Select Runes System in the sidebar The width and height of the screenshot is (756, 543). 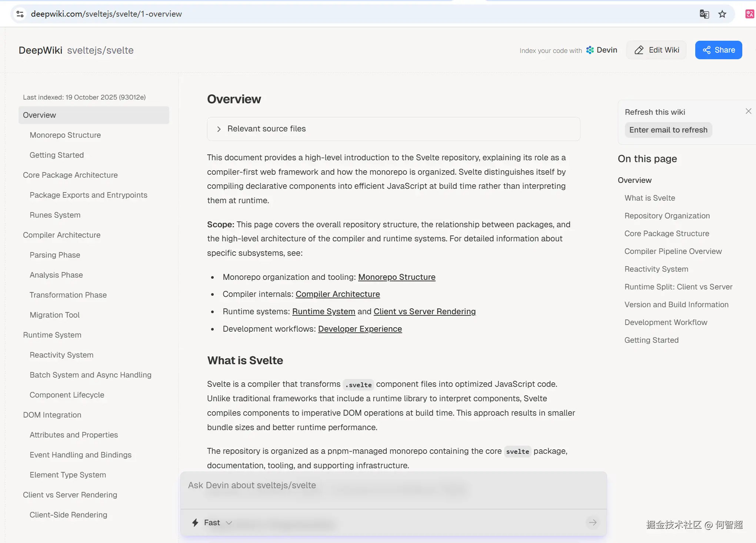pos(55,215)
